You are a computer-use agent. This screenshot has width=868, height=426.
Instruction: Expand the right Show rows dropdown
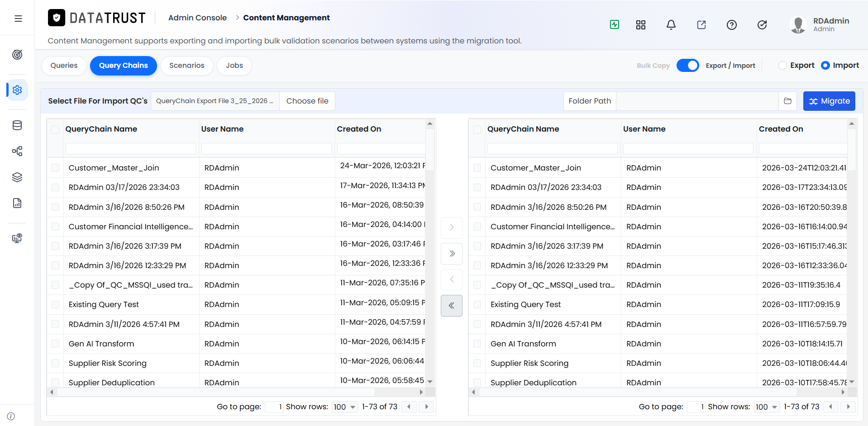(x=767, y=407)
